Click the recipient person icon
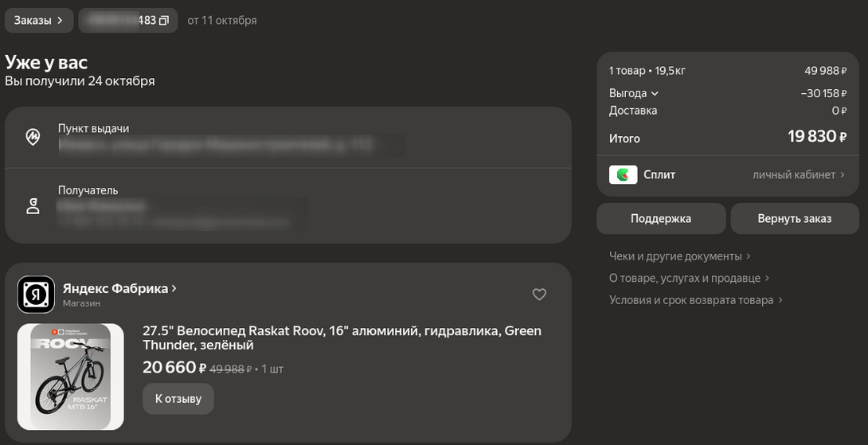Screen dimensions: 868x445 click(x=33, y=206)
